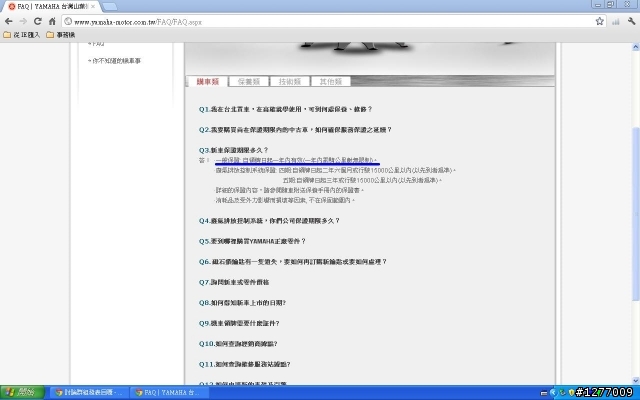Switch to the 保養類 FAQ tab
This screenshot has height=400, width=640.
249,82
